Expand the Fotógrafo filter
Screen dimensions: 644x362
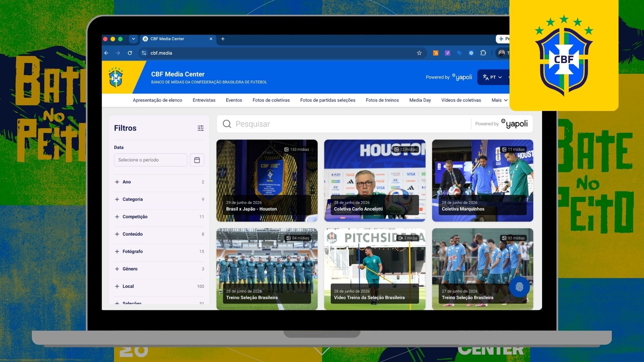coord(159,252)
